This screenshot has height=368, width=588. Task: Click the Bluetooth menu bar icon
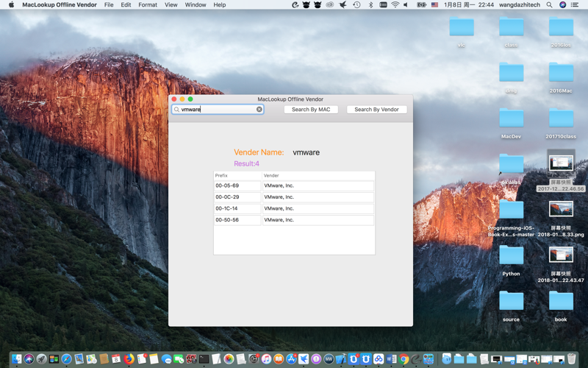(x=370, y=5)
